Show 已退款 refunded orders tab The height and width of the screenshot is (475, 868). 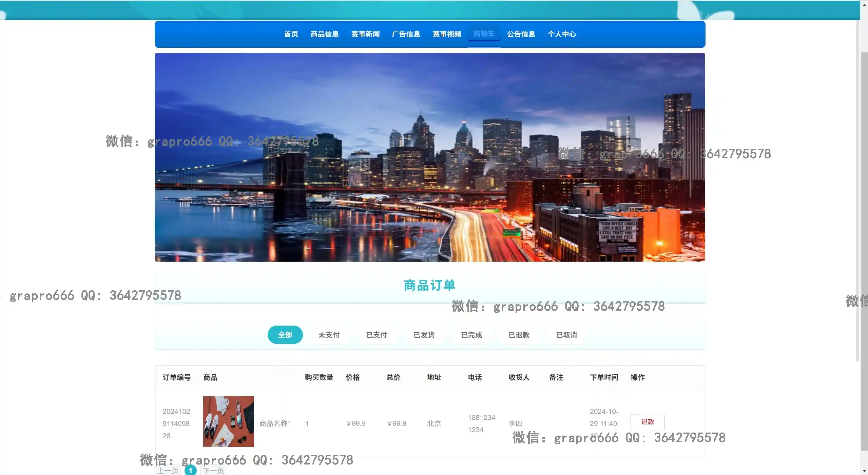(x=519, y=335)
